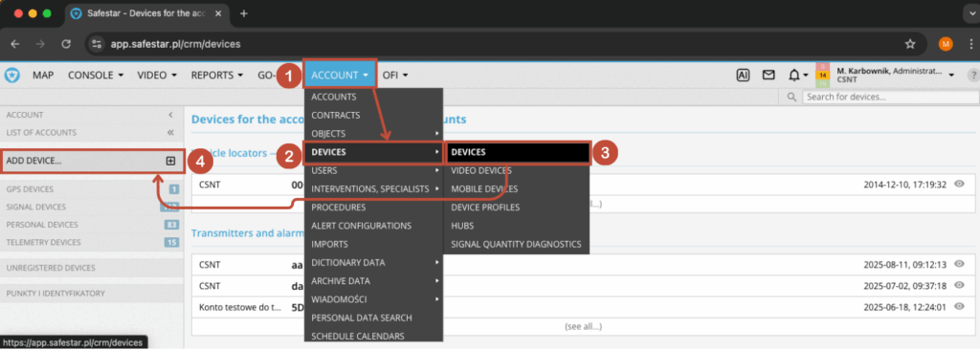980x350 pixels.
Task: Choose ALERT CONFIGURATIONS from Account menu
Action: [361, 226]
